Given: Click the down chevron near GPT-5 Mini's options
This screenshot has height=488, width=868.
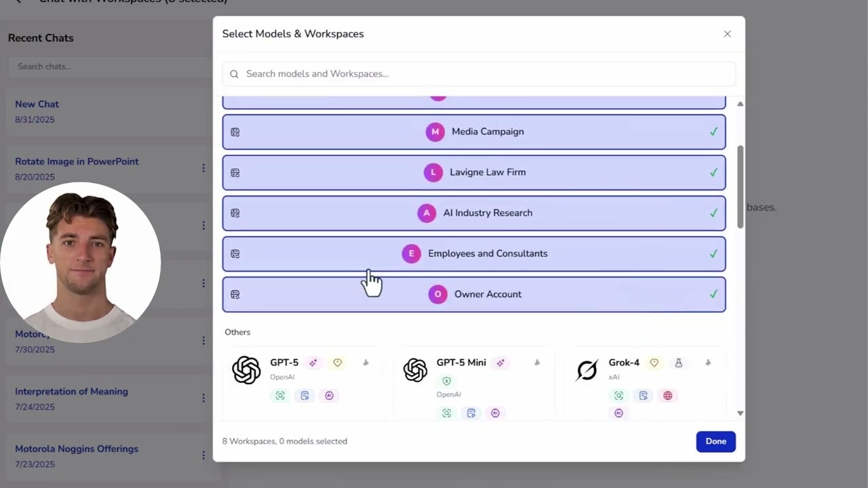Looking at the screenshot, I should click(537, 363).
